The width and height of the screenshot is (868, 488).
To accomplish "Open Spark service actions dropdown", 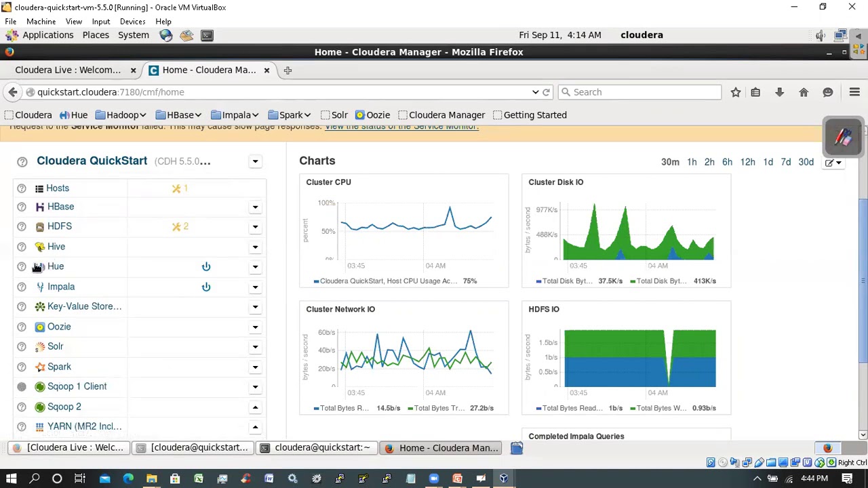I will pyautogui.click(x=255, y=367).
